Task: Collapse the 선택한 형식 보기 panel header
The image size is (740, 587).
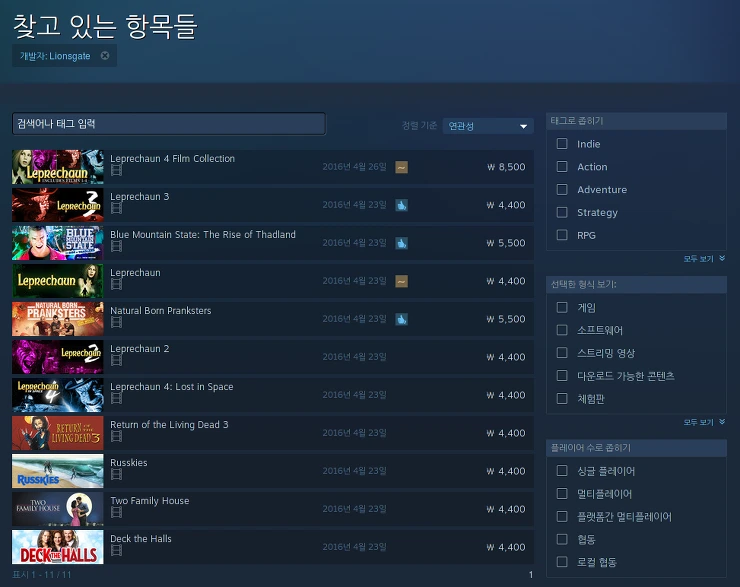Action: click(636, 284)
